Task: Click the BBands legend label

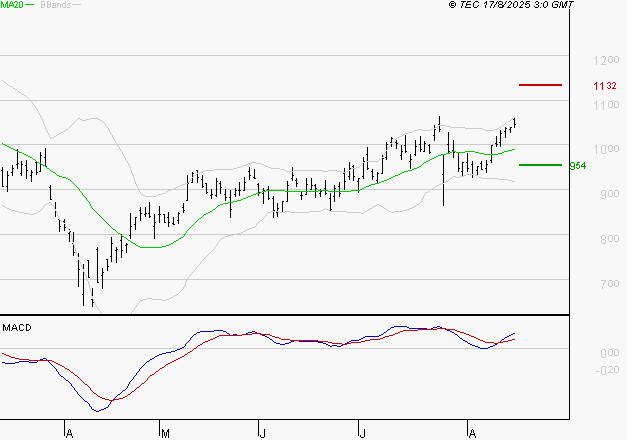Action: pyautogui.click(x=54, y=5)
